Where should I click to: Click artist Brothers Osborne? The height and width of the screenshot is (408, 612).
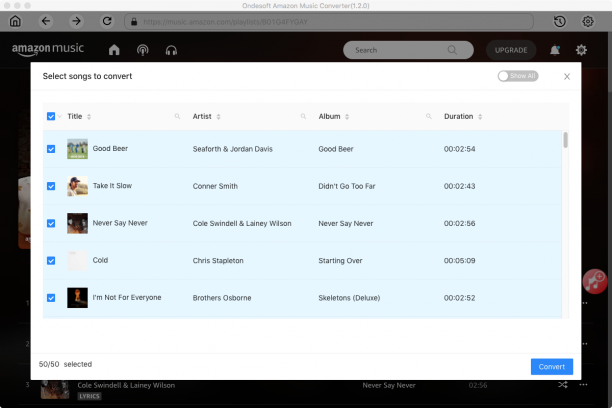pyautogui.click(x=222, y=298)
